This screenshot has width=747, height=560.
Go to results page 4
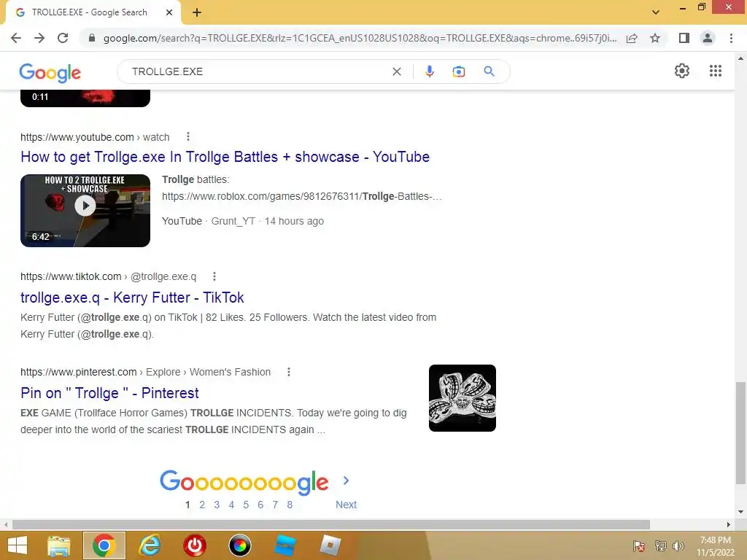point(231,505)
